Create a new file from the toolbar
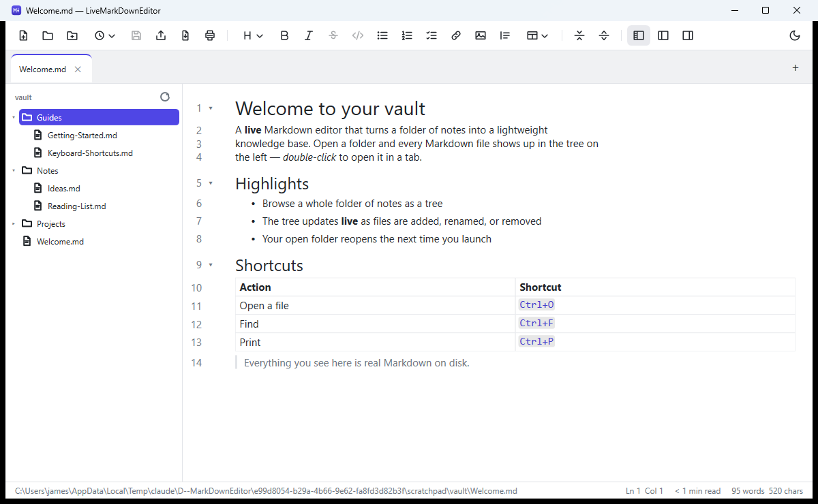The width and height of the screenshot is (818, 504). (23, 36)
